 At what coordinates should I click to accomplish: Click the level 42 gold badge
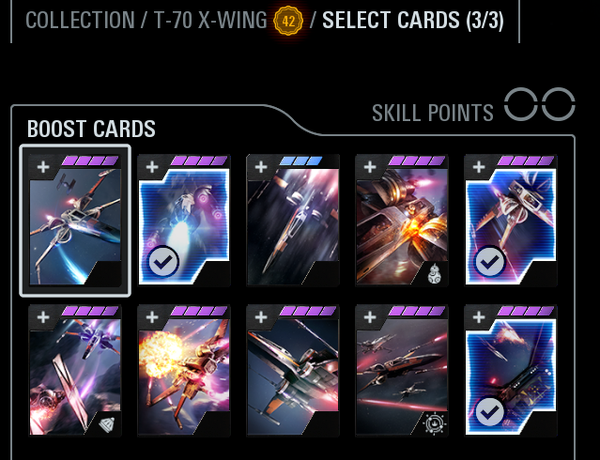289,21
